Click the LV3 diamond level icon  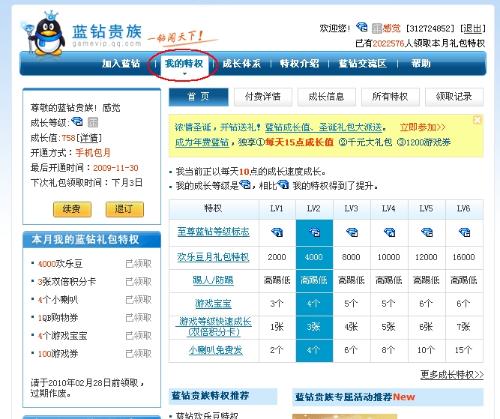tap(352, 232)
